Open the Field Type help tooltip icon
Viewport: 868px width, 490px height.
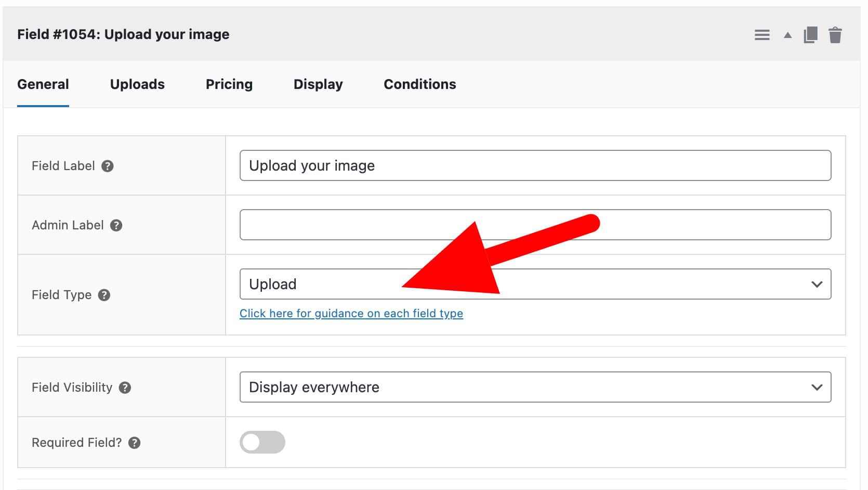coord(104,295)
